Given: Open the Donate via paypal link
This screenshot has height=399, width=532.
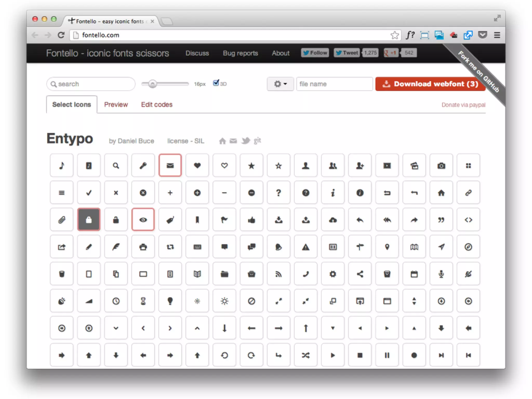Looking at the screenshot, I should 463,105.
